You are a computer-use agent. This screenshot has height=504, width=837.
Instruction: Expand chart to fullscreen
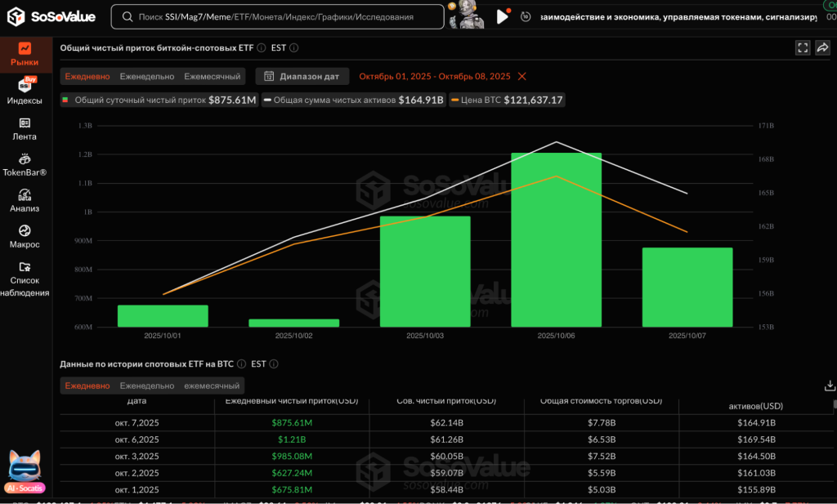pyautogui.click(x=803, y=48)
